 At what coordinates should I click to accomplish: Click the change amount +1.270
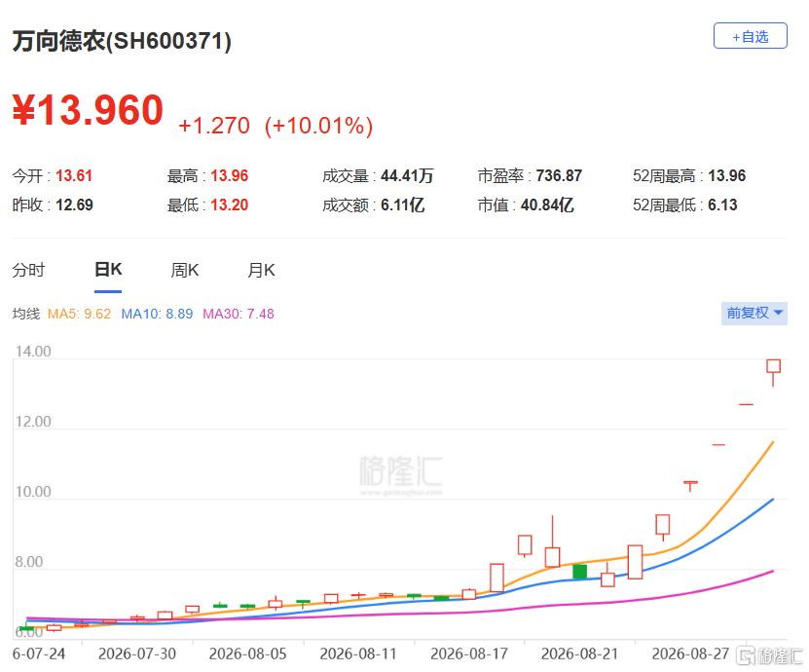click(214, 126)
